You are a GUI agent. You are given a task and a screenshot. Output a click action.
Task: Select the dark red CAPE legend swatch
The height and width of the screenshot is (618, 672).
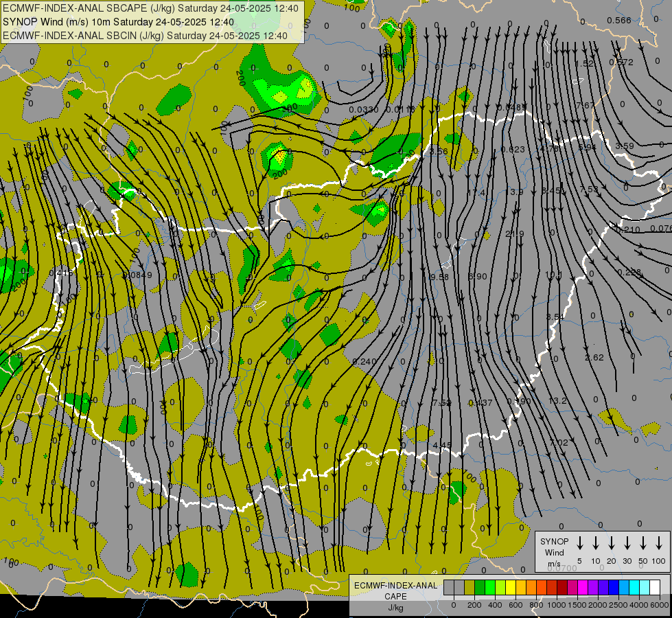click(x=562, y=587)
